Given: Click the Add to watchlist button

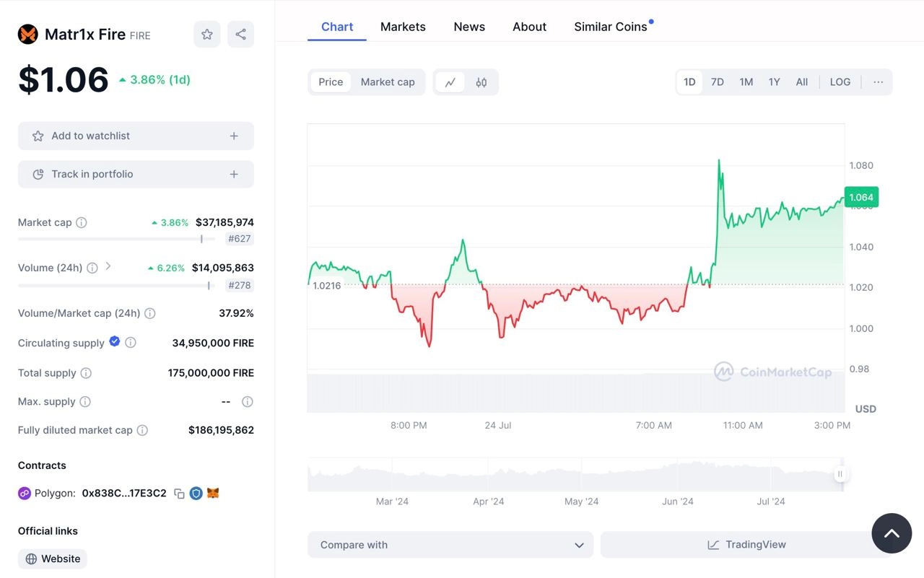Looking at the screenshot, I should [x=136, y=136].
